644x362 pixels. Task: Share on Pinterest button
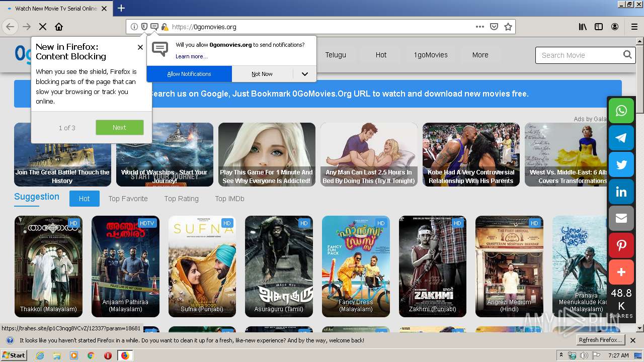(621, 246)
